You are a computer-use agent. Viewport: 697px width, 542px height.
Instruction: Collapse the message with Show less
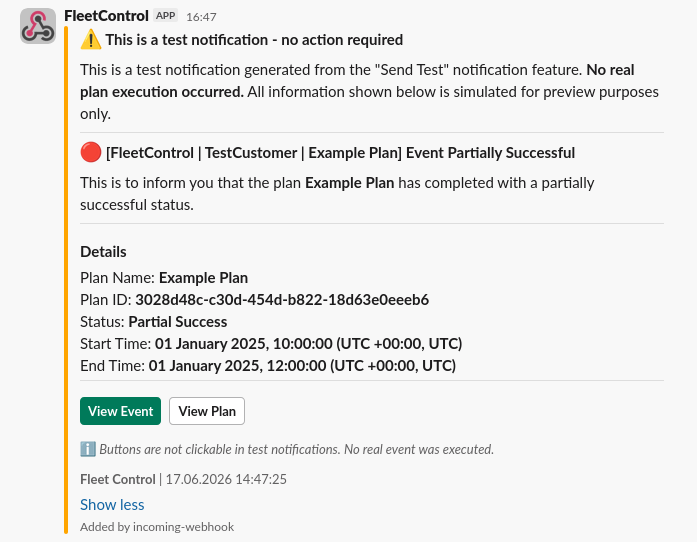tap(112, 505)
